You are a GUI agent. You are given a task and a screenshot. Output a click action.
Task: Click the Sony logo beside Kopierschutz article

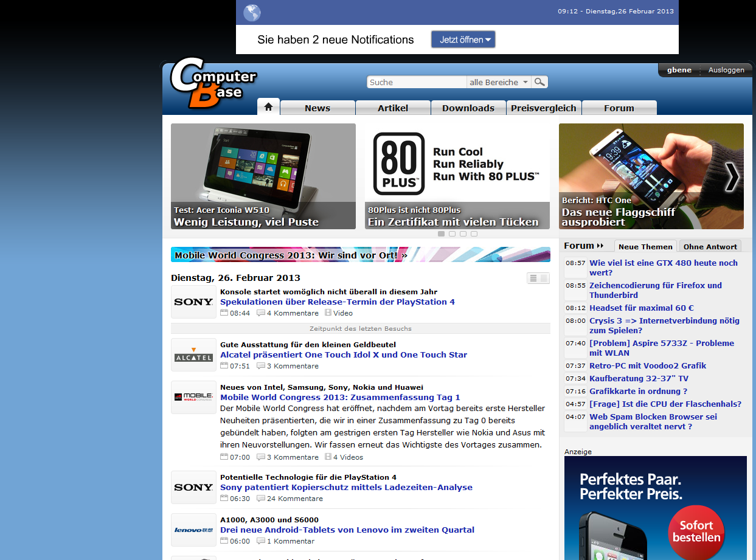pyautogui.click(x=193, y=487)
